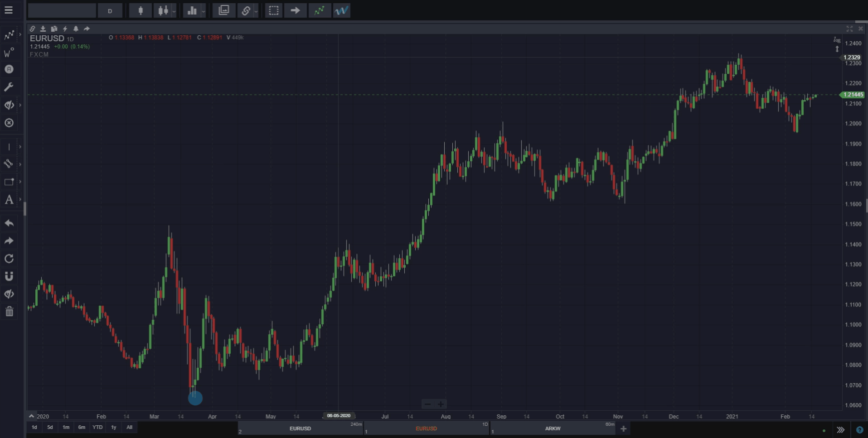Switch to the ARKW chart tab
This screenshot has width=868, height=438.
(552, 428)
